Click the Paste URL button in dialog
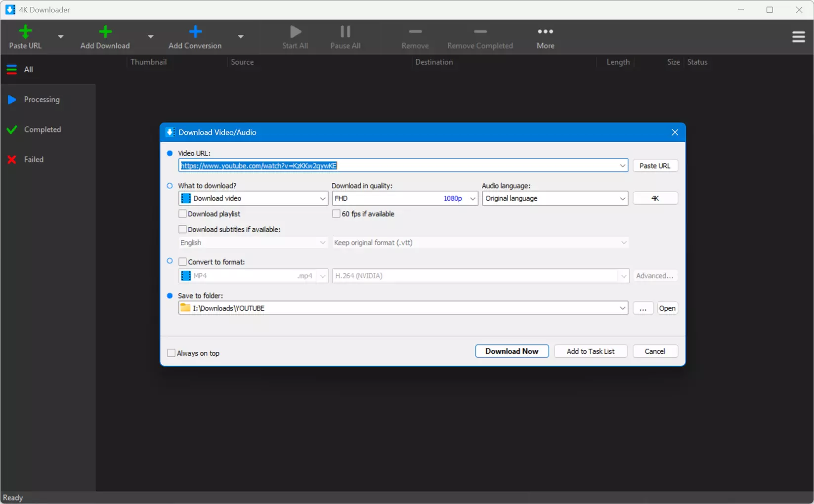 (655, 166)
